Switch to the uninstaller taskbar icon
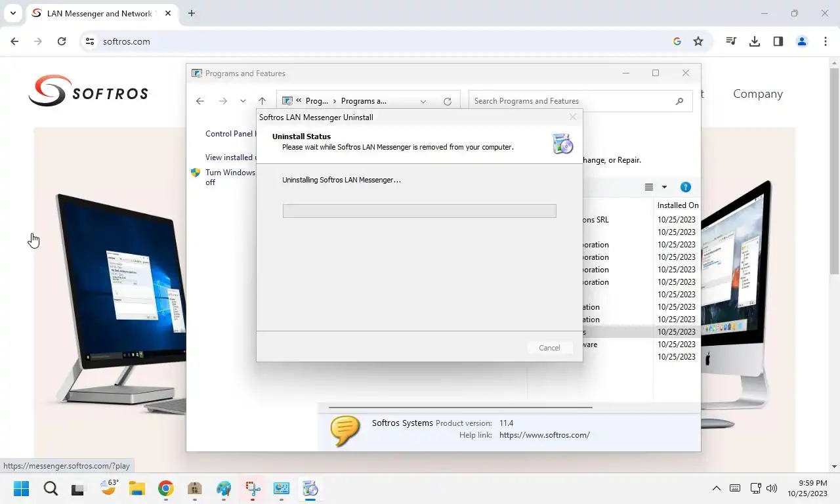This screenshot has height=504, width=840. tap(310, 489)
